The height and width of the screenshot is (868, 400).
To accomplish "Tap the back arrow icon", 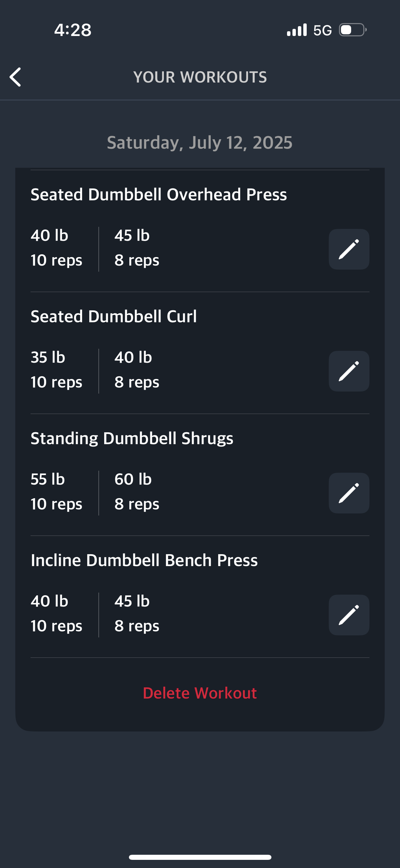I will pyautogui.click(x=15, y=77).
